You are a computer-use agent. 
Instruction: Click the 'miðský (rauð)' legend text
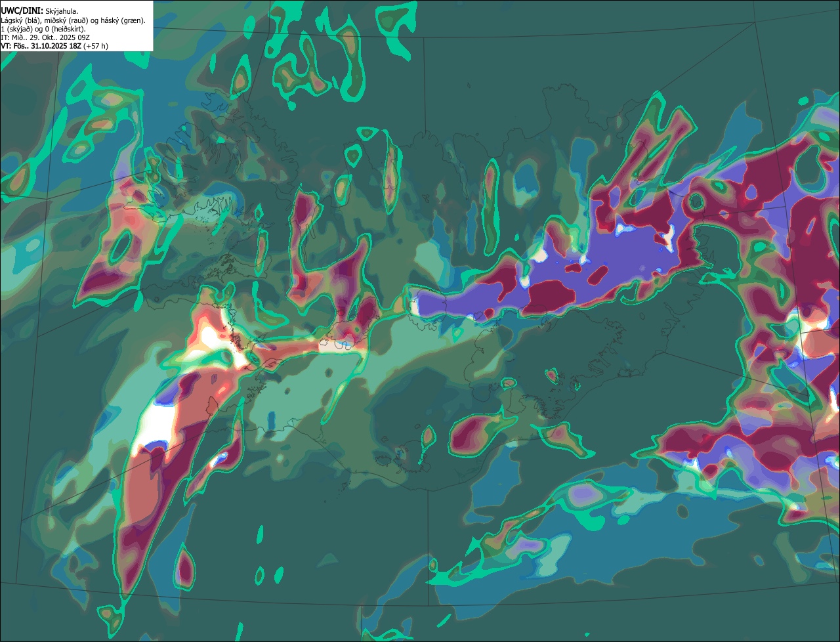pos(66,21)
